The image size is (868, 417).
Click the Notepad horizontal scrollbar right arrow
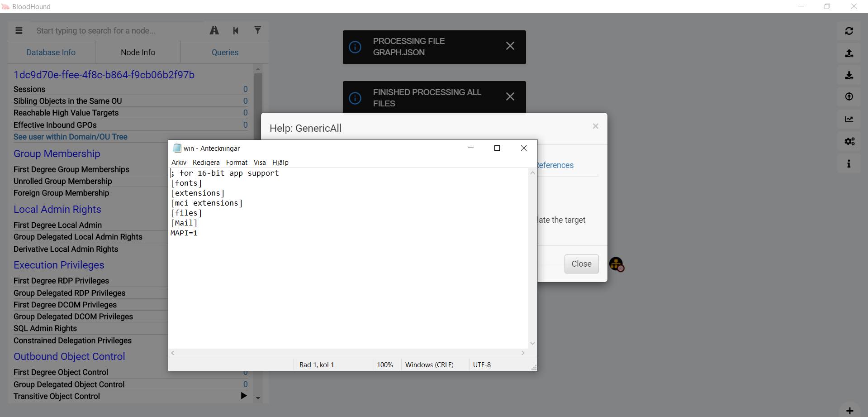point(523,353)
